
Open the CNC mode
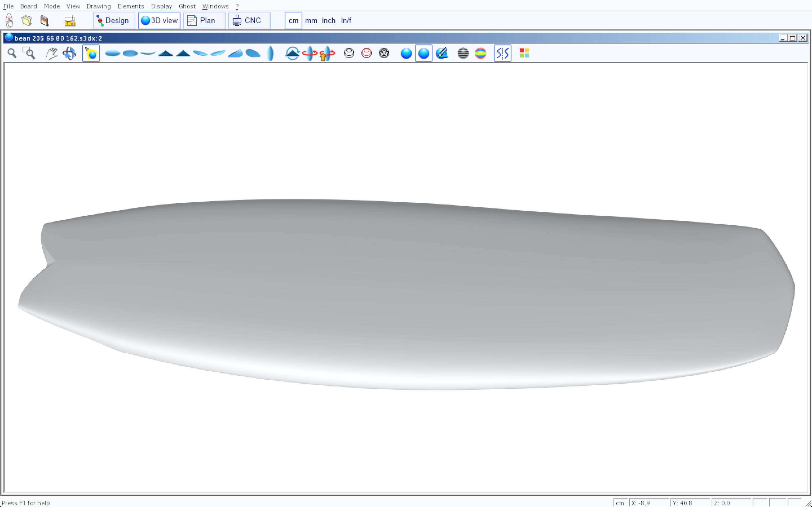[249, 21]
